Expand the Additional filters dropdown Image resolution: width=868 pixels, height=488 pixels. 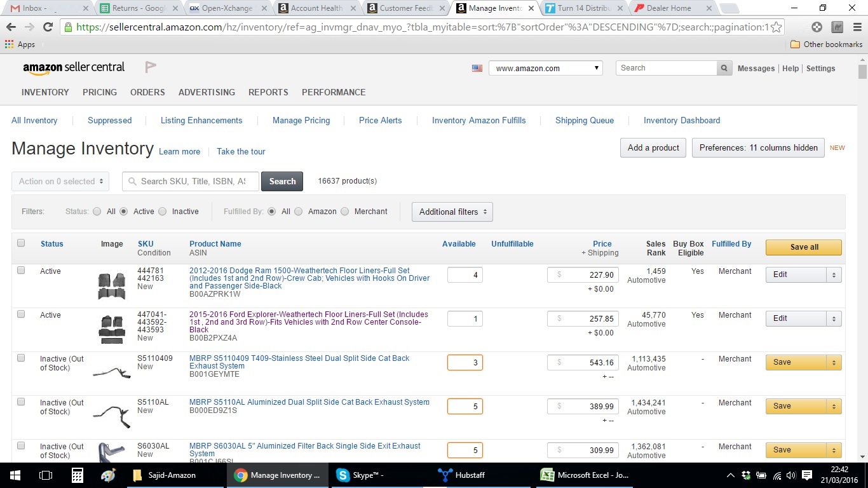pyautogui.click(x=452, y=212)
